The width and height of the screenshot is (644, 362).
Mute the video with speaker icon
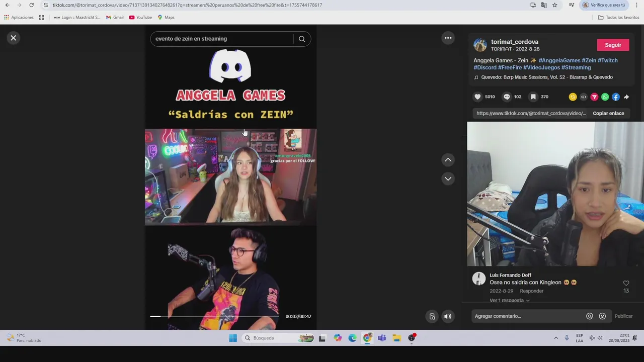(x=448, y=316)
